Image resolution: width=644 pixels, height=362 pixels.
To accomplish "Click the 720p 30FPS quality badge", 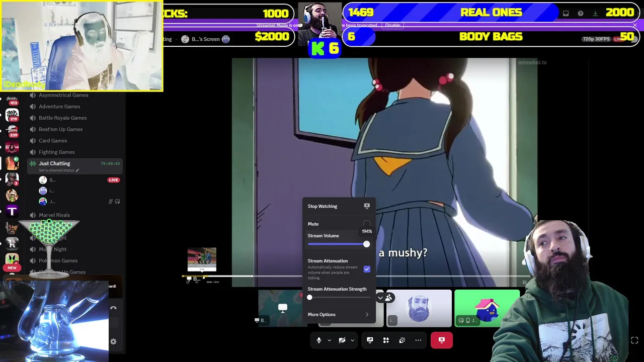I will pos(596,39).
